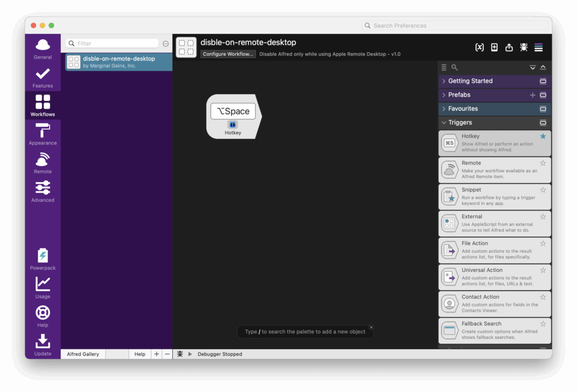Click the Configure Workflow... button
577x392 pixels.
(x=228, y=54)
